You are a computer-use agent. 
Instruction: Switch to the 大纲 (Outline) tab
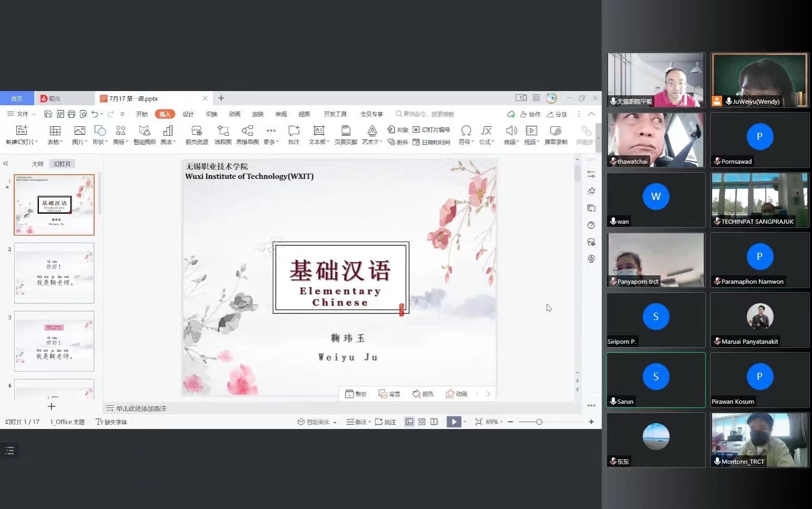click(37, 164)
